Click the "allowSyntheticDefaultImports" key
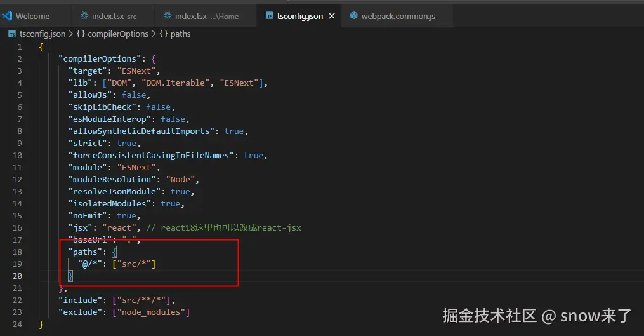 (141, 131)
